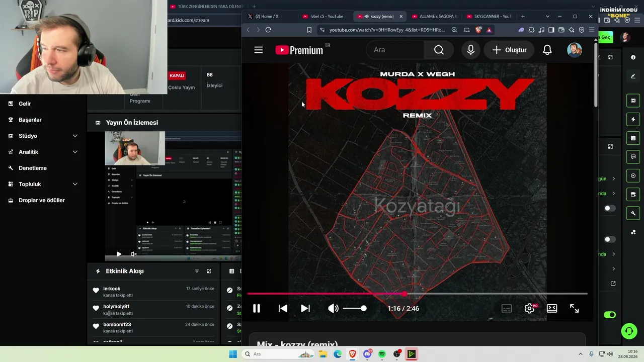Start YouTube voice search microphone
Screen dimensions: 644x362
[471, 50]
